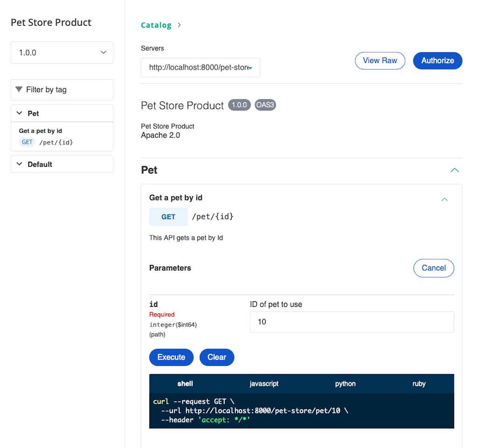
Task: Click the View Raw button
Action: pos(380,61)
